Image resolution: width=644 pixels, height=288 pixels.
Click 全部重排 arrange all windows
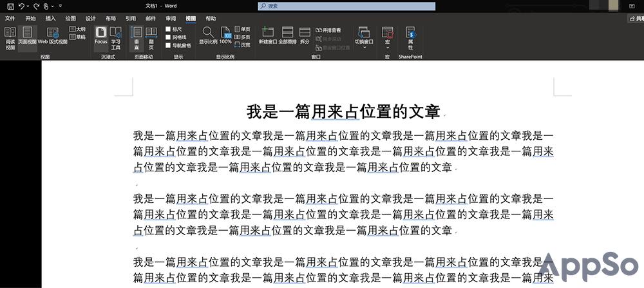click(287, 35)
